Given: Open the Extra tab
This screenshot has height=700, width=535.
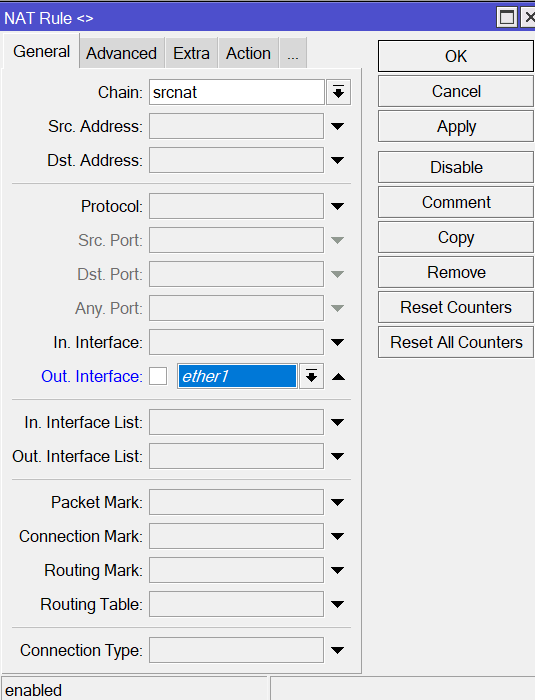Looking at the screenshot, I should (191, 53).
